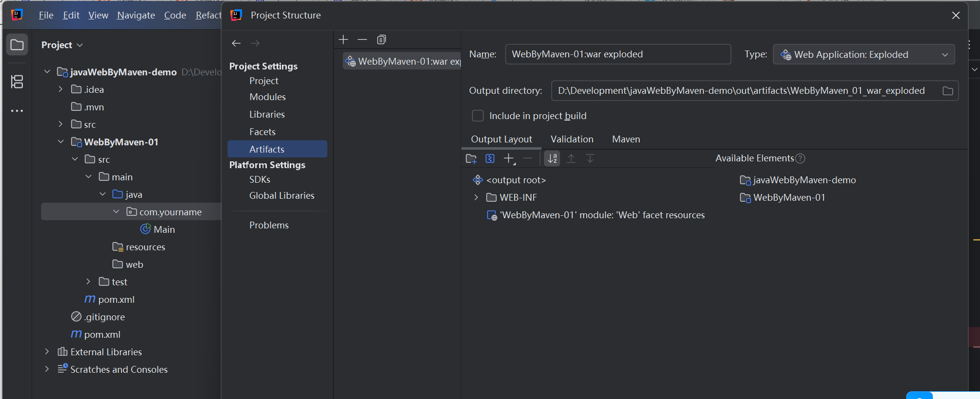Open the Project tool window folder icon
Screen dimensions: 980x399
17,45
